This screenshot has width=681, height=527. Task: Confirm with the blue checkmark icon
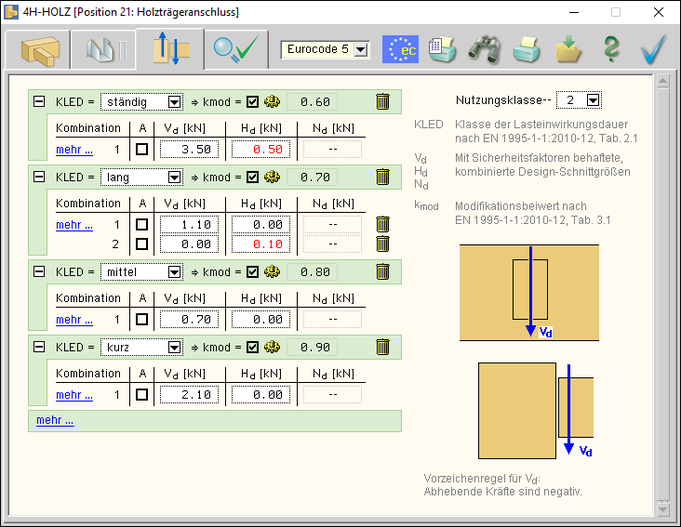653,49
